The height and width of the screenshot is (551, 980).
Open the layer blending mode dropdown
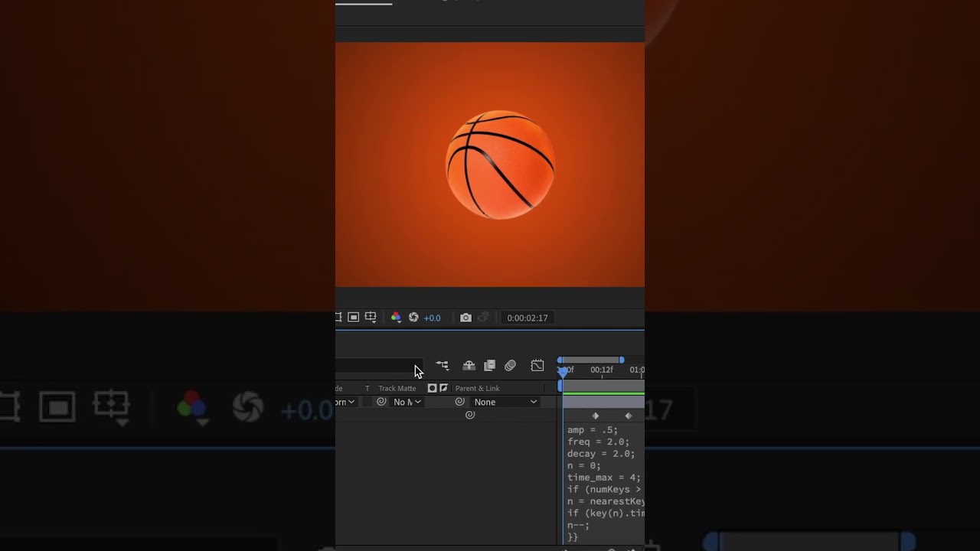pos(345,402)
